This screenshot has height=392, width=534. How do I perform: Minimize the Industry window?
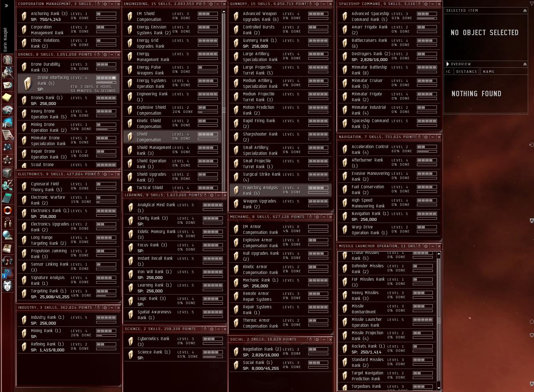click(112, 307)
